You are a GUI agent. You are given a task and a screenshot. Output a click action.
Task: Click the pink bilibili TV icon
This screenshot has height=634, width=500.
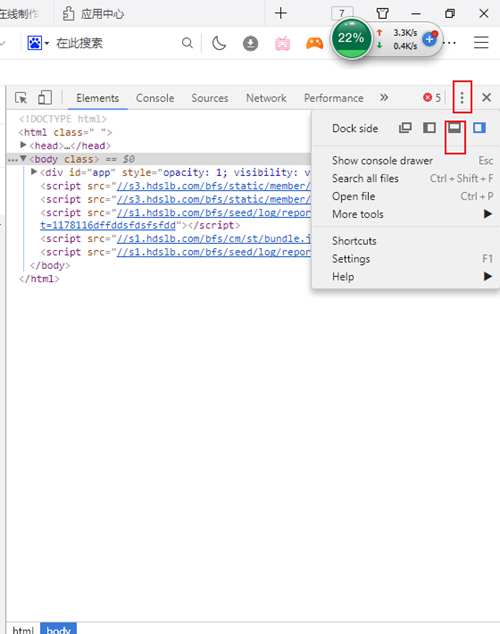(283, 43)
